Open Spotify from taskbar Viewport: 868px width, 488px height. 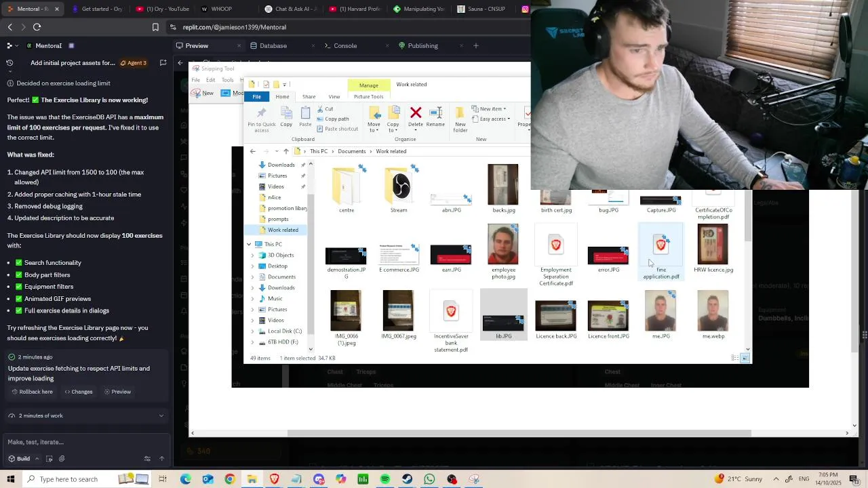coord(385,479)
